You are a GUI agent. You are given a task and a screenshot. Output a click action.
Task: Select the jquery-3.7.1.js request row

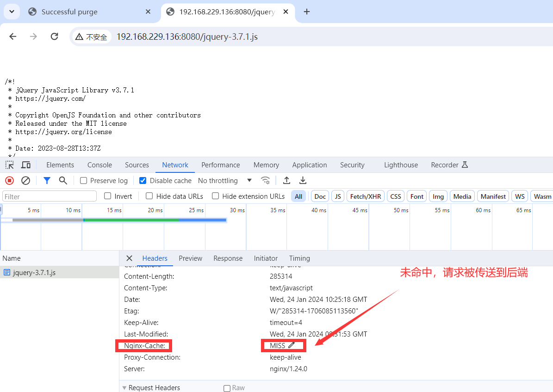point(59,272)
